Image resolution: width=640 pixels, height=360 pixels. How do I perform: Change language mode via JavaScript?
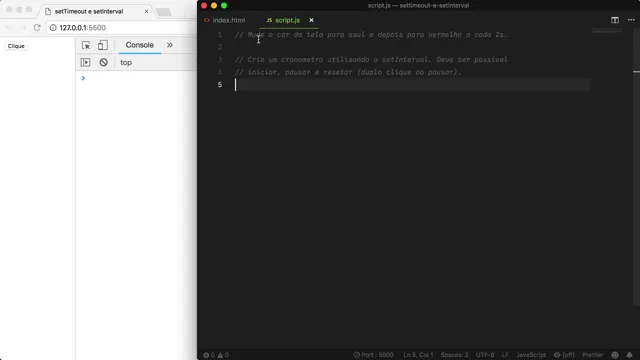(x=531, y=355)
